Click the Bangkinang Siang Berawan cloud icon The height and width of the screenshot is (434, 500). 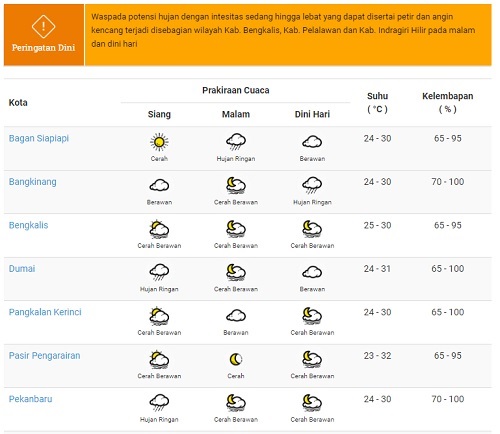tap(159, 185)
